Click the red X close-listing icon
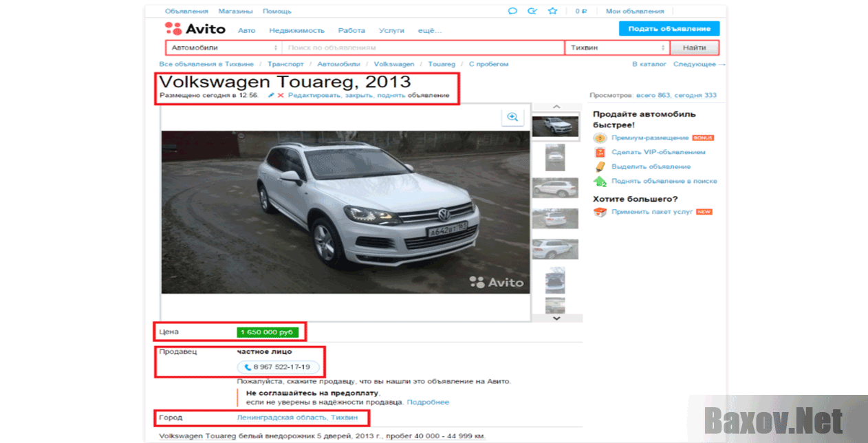868x443 pixels. (x=281, y=95)
